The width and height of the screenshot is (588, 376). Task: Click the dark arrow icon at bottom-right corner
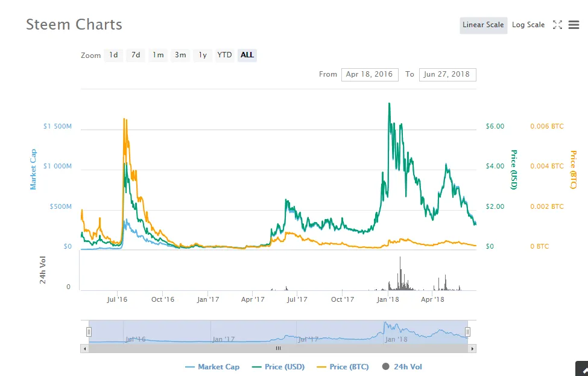[x=583, y=369]
